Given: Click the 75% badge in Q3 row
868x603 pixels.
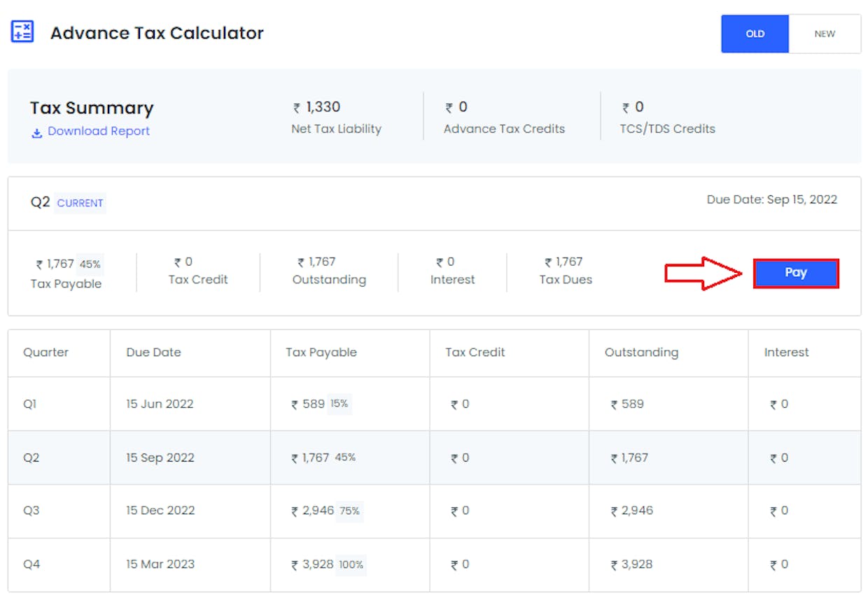Looking at the screenshot, I should click(x=350, y=511).
